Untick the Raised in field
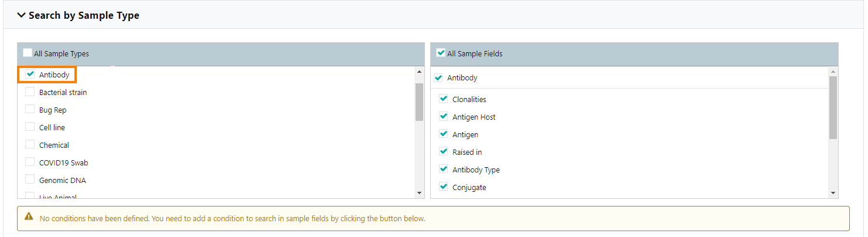This screenshot has height=237, width=868. 444,152
